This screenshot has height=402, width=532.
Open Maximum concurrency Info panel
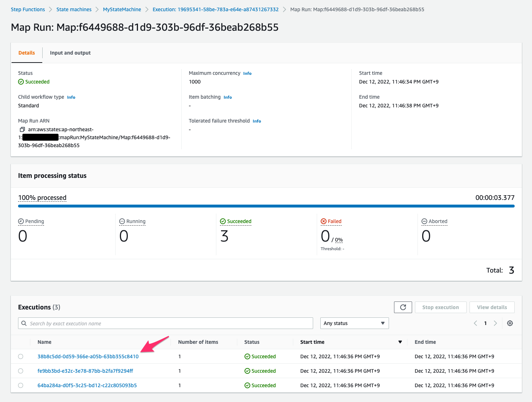point(247,73)
